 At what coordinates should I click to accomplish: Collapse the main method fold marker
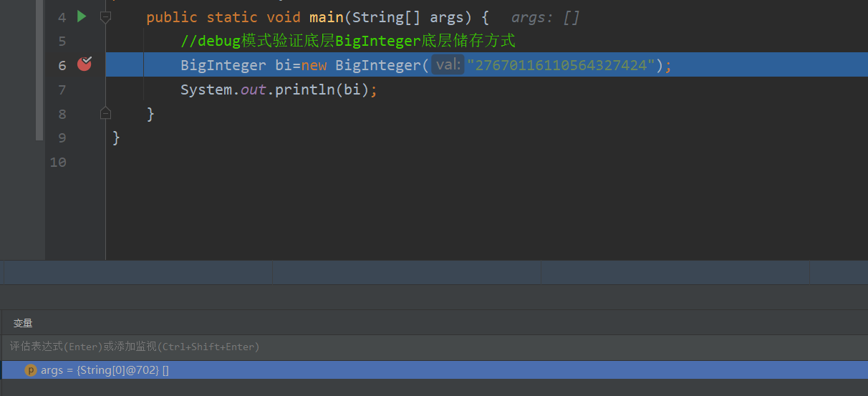point(105,16)
